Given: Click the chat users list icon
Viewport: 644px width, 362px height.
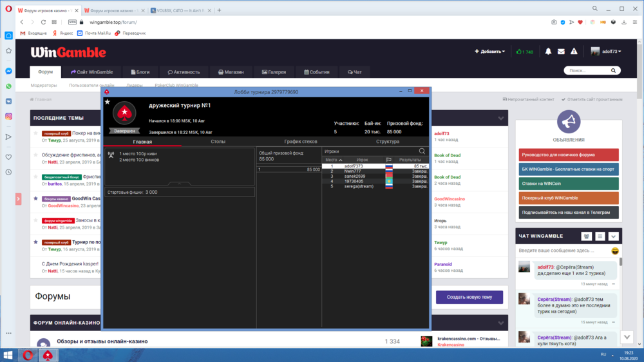Looking at the screenshot, I should 587,236.
